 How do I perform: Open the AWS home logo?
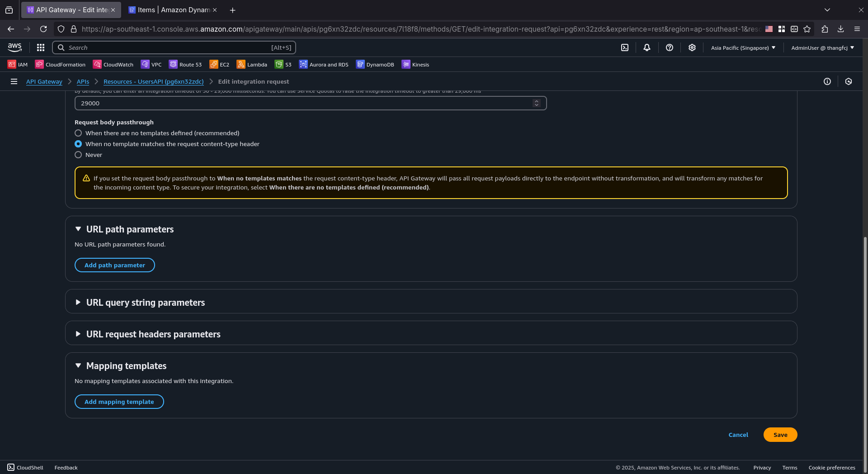tap(14, 47)
